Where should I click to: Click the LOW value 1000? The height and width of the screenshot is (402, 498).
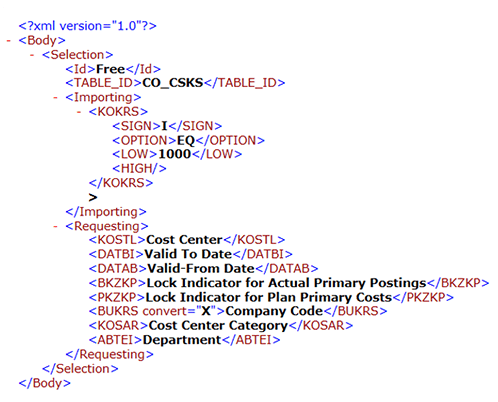point(175,154)
